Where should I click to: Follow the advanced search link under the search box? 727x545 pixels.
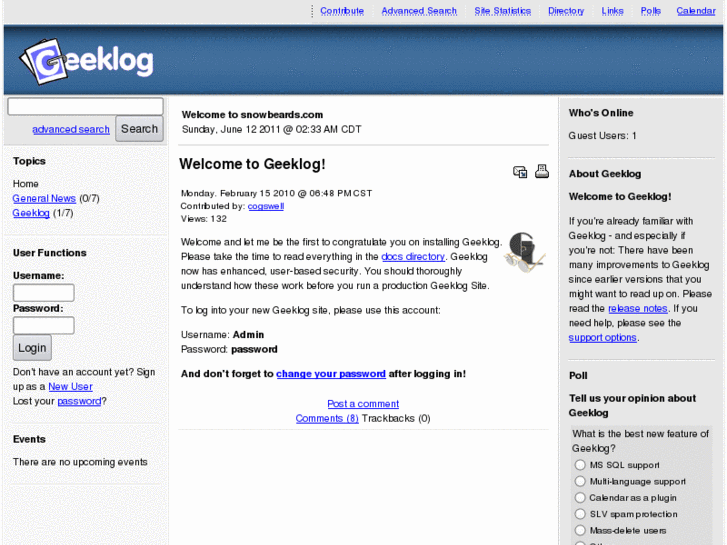click(x=71, y=129)
